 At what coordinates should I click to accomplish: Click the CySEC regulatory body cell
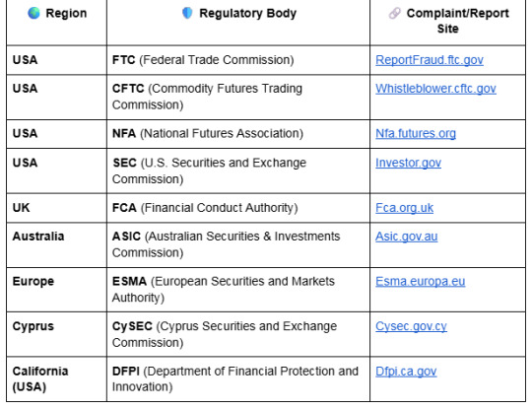[x=238, y=334]
